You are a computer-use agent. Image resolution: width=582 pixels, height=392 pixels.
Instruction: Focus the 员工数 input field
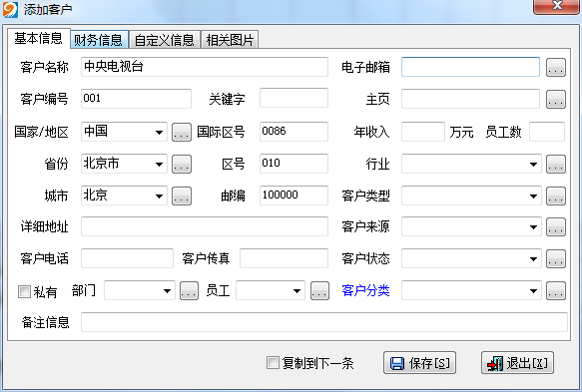click(x=547, y=132)
